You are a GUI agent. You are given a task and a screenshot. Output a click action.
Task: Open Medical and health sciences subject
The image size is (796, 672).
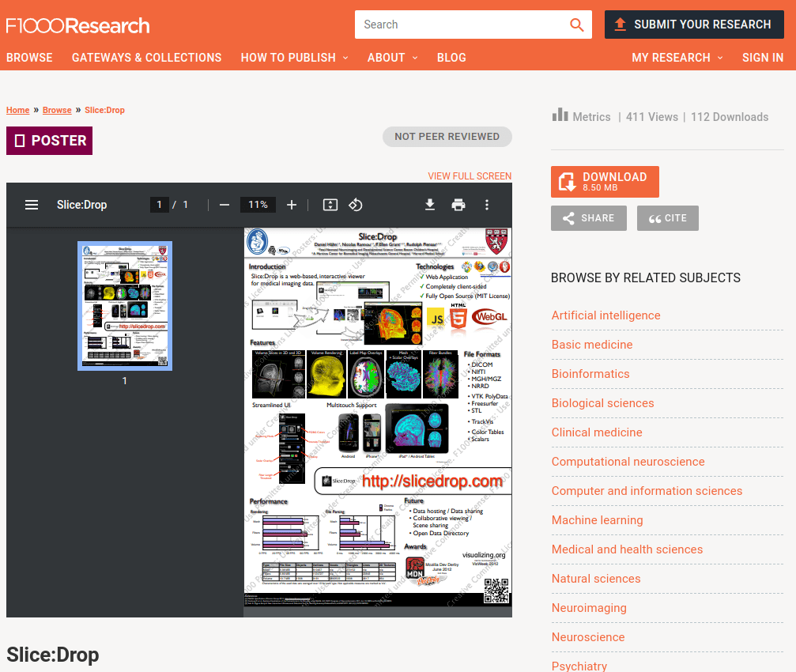[627, 549]
